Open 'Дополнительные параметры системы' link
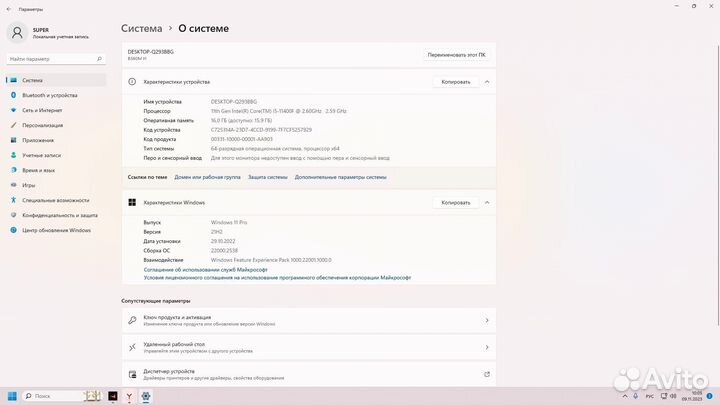Image resolution: width=720 pixels, height=405 pixels. click(340, 177)
